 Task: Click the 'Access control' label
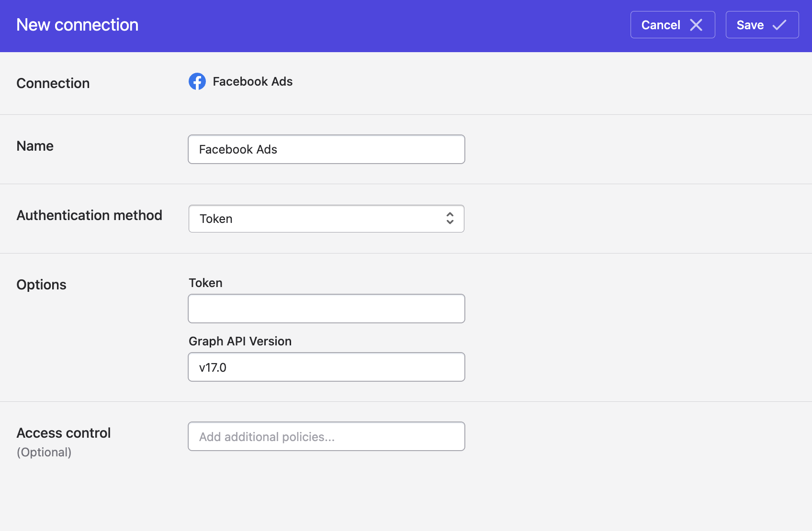click(64, 433)
